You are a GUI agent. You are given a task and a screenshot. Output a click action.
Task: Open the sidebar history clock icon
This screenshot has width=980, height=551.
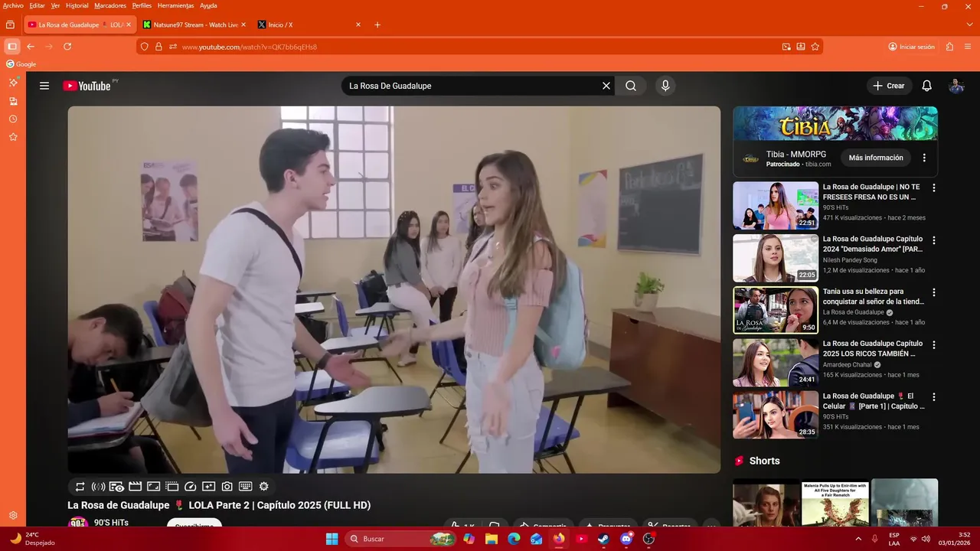13,119
